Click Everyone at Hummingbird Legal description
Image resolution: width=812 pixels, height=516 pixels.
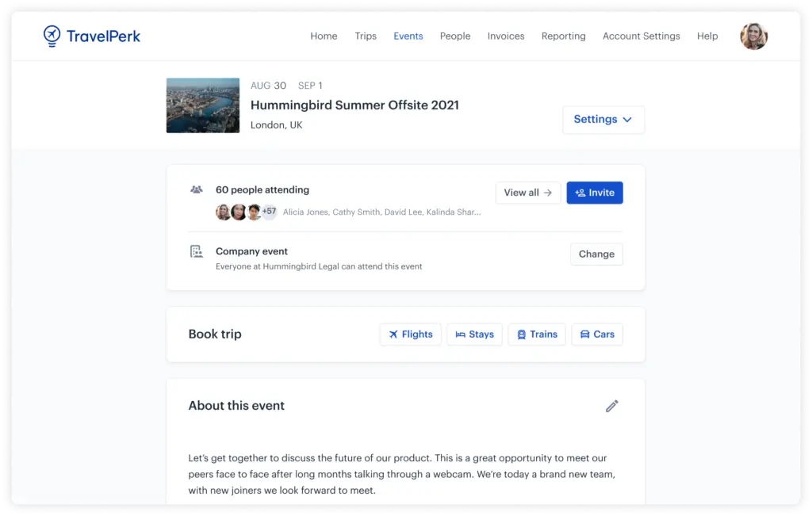319,266
